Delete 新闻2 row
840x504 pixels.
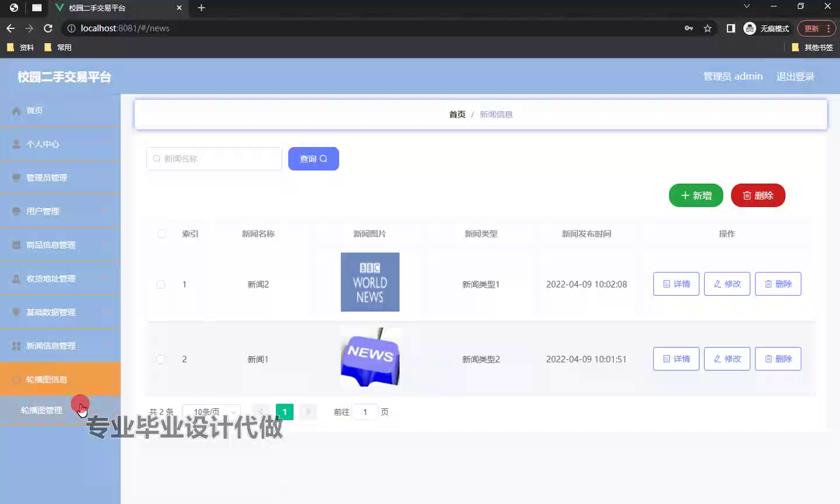tap(778, 284)
